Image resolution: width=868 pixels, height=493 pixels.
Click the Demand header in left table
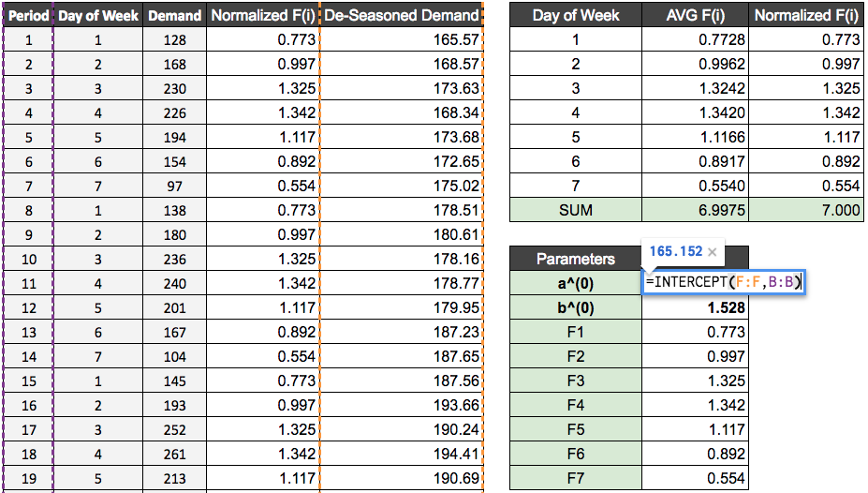coord(174,15)
